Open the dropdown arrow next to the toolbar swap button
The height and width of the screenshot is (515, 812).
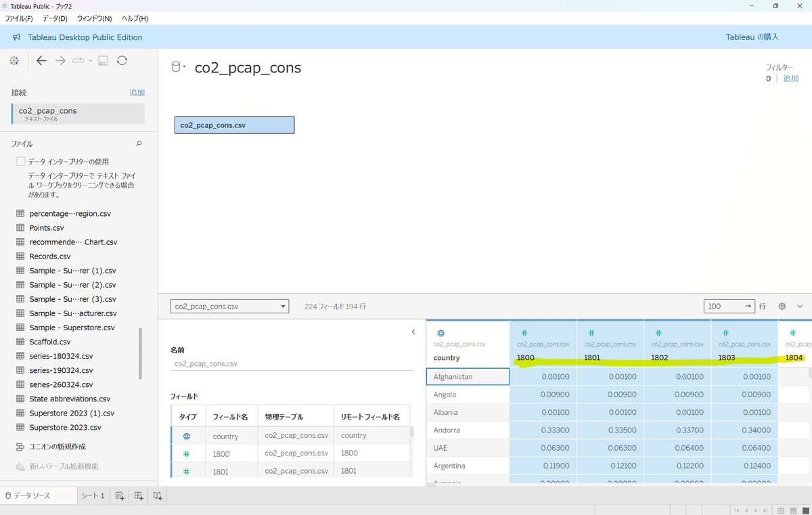point(90,61)
